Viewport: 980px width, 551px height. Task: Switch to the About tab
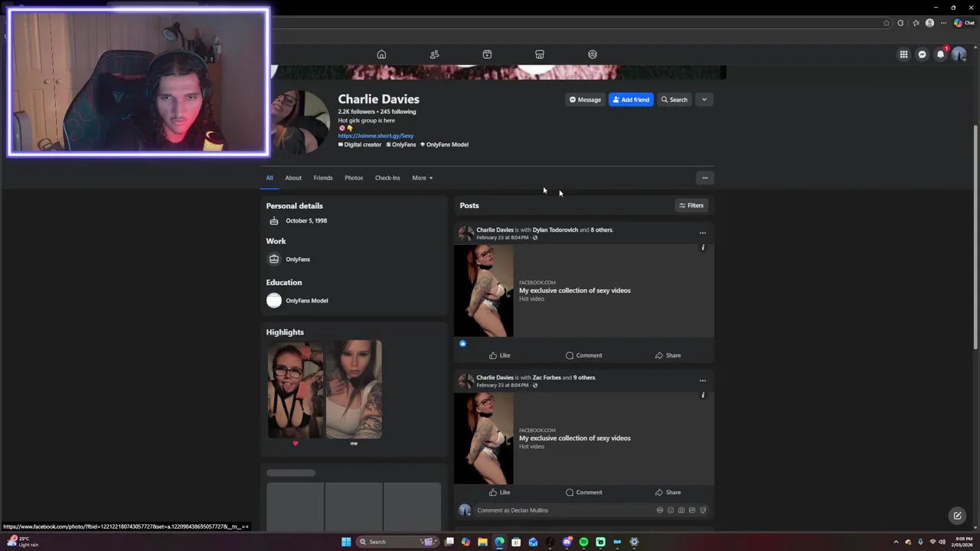click(293, 178)
